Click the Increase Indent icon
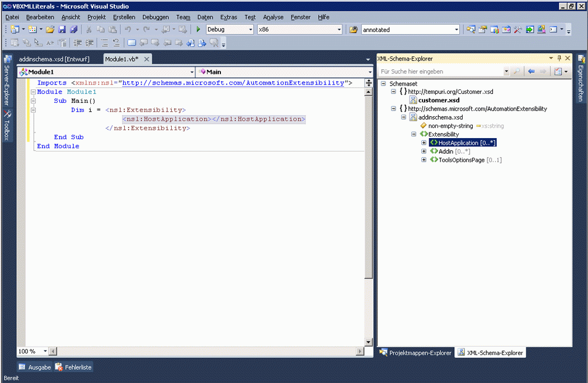588x383 pixels. (90, 42)
